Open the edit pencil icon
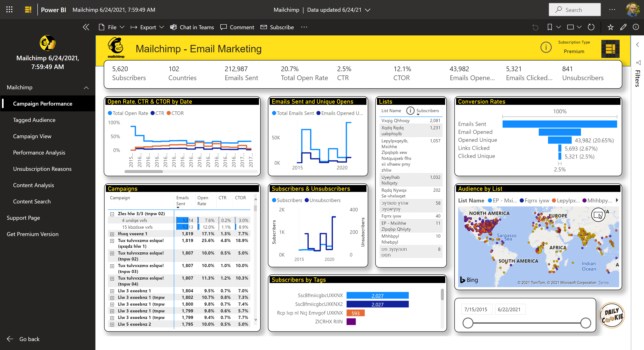Viewport: 644px width, 350px height. (623, 27)
